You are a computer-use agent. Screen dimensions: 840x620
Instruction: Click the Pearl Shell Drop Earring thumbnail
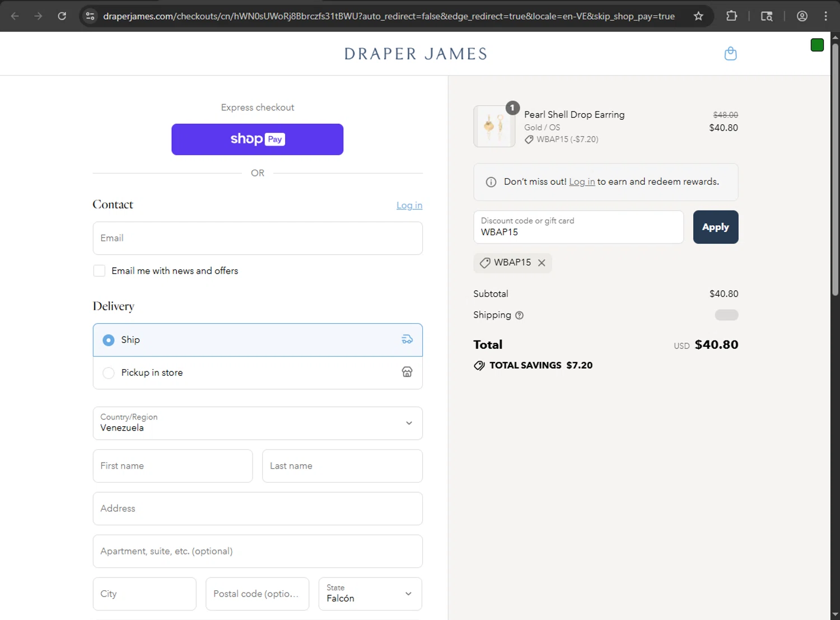[494, 127]
